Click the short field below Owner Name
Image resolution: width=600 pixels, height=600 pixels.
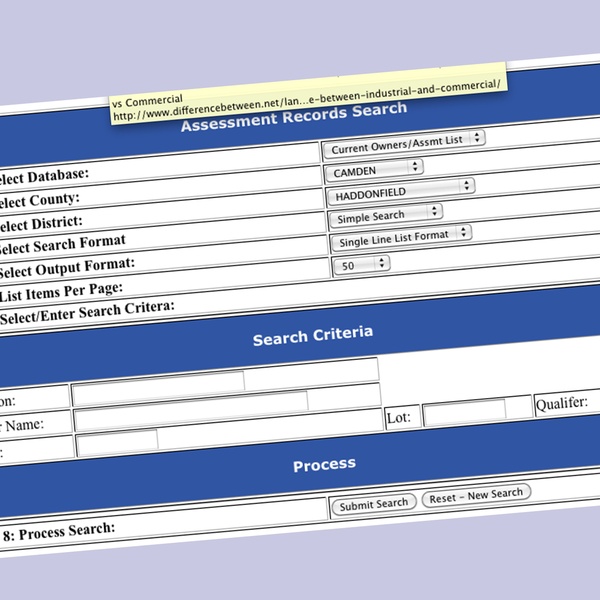click(117, 442)
